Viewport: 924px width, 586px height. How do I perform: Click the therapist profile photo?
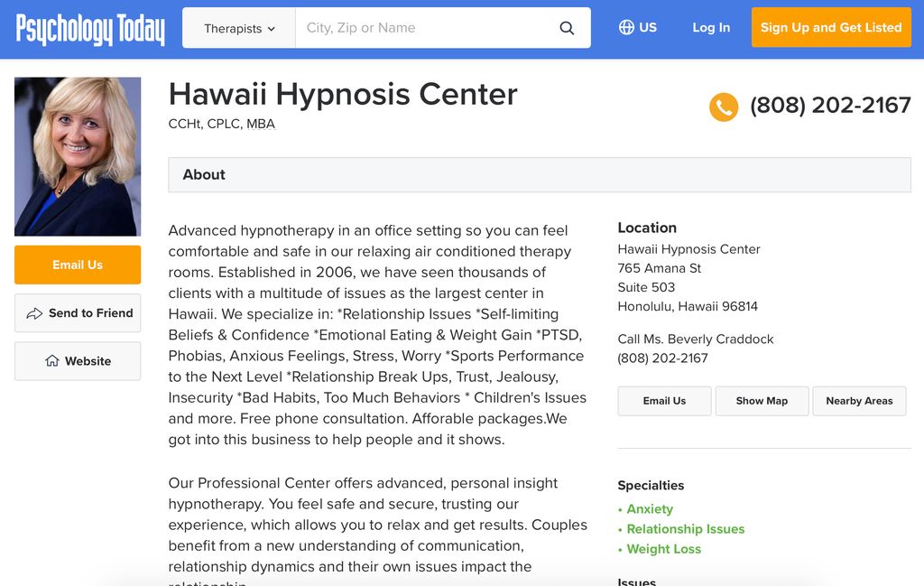point(78,157)
